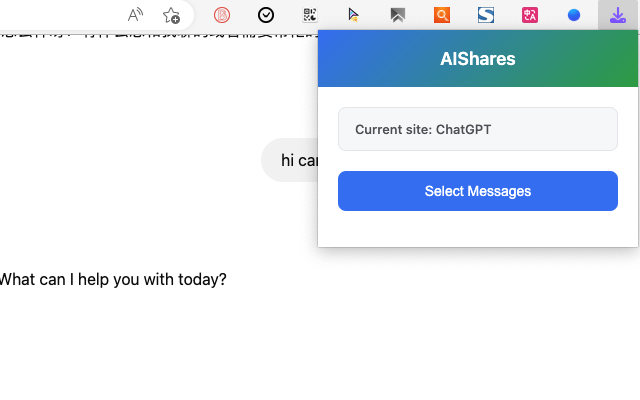Open the pink translate extension icon
The height and width of the screenshot is (400, 640).
tap(530, 15)
